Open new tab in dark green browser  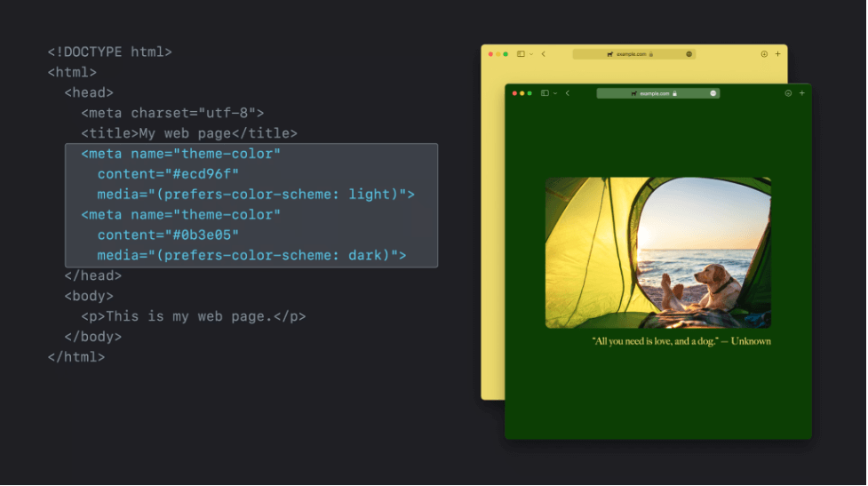tap(802, 93)
